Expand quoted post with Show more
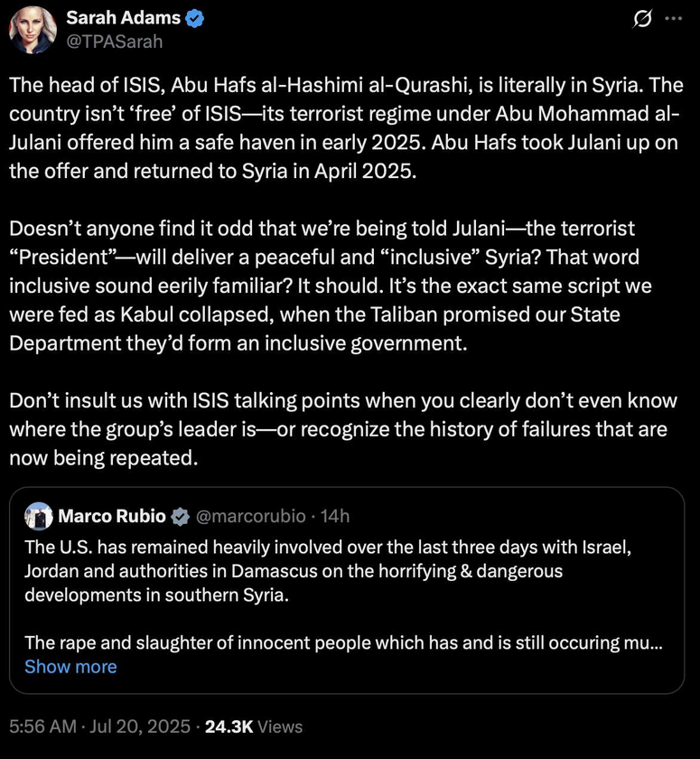 pyautogui.click(x=70, y=667)
